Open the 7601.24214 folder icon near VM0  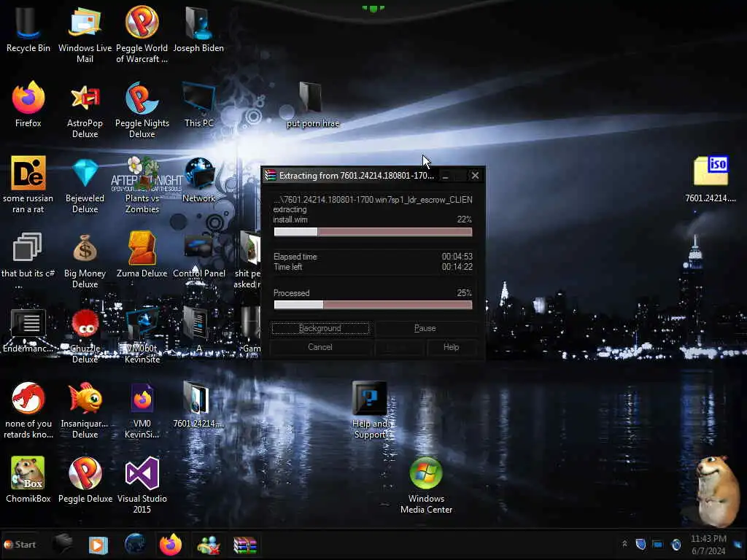tap(197, 405)
